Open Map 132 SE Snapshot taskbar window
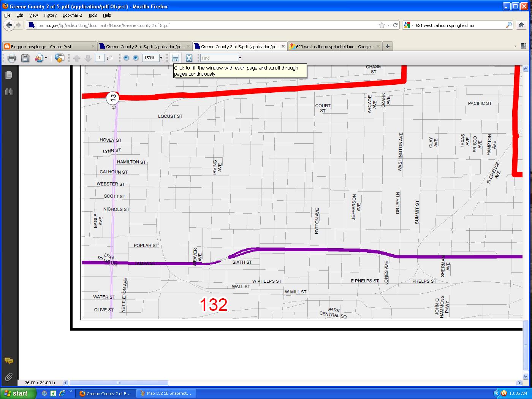The width and height of the screenshot is (532, 399). [166, 393]
